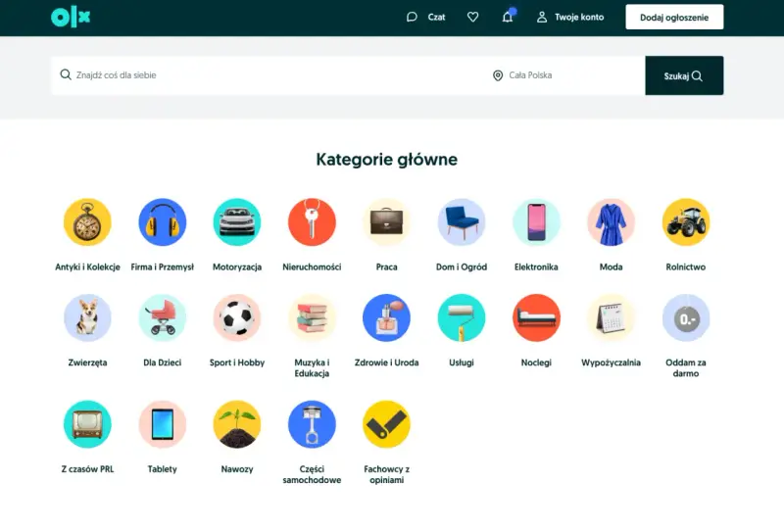
Task: Select Nawozy seedling icon
Action: (x=237, y=424)
